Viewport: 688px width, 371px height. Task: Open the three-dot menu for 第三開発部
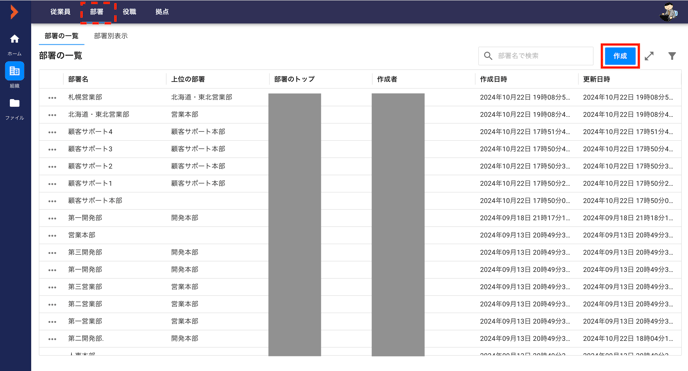(x=52, y=253)
